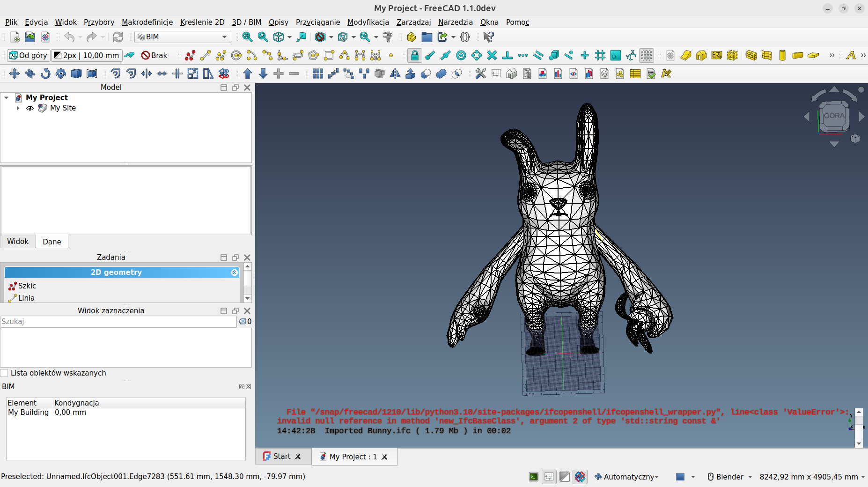
Task: Select the Line tool icon in the toolbar
Action: 206,55
